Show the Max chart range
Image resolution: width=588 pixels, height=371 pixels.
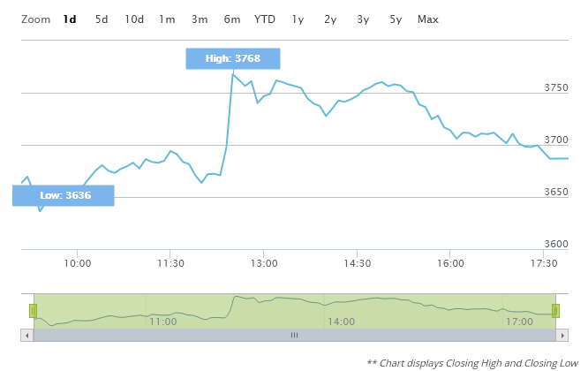coord(428,19)
